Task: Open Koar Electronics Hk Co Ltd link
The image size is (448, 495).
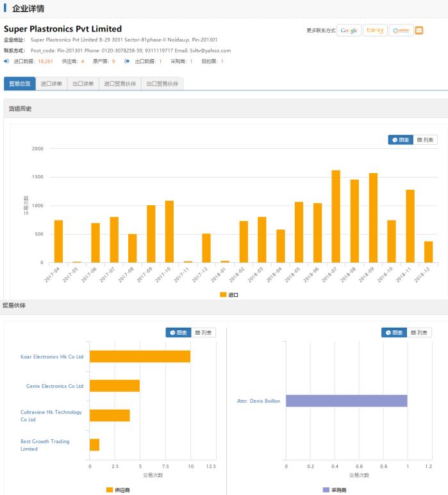Action: [x=52, y=357]
